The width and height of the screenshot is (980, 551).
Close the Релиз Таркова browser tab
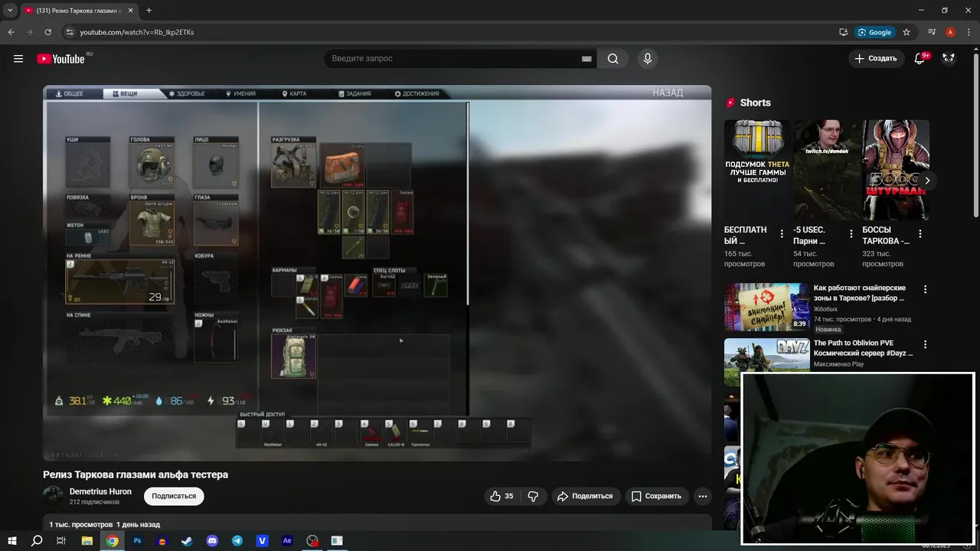pos(131,10)
